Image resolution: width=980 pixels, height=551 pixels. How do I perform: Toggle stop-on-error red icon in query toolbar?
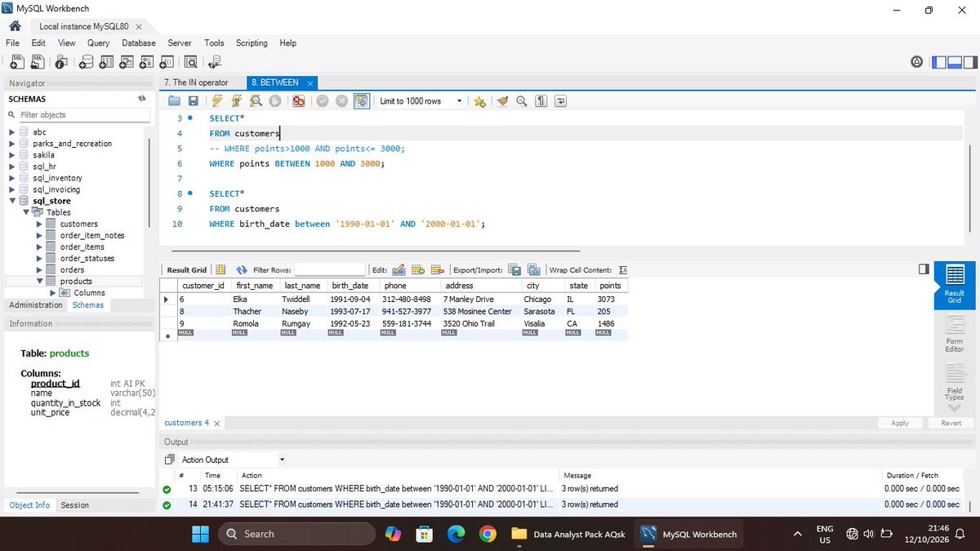[x=298, y=101]
